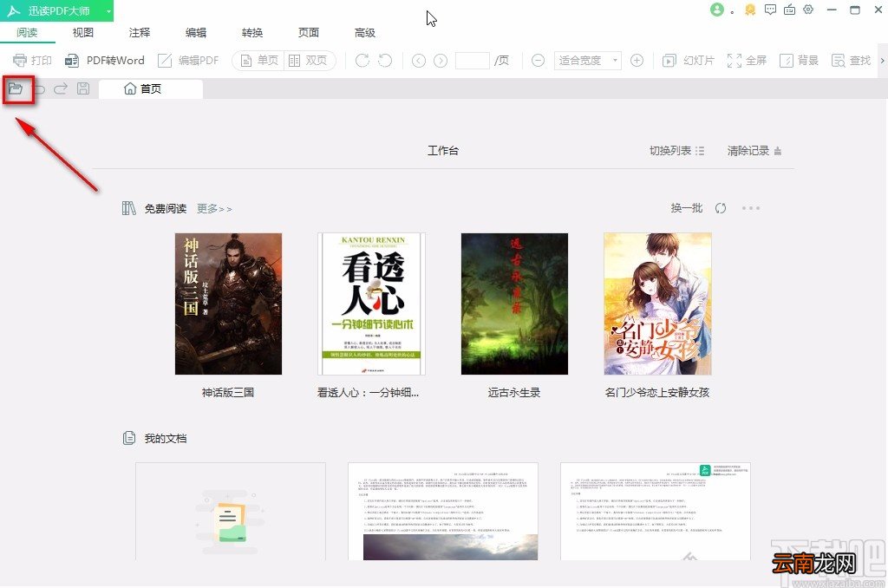Open the 首页 home document tab
Viewport: 888px width, 588px height.
(x=150, y=89)
